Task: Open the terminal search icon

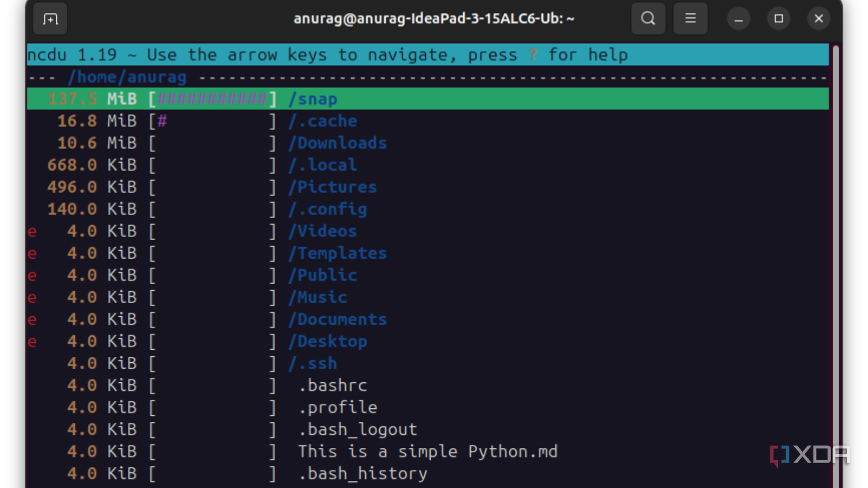Action: pos(648,19)
